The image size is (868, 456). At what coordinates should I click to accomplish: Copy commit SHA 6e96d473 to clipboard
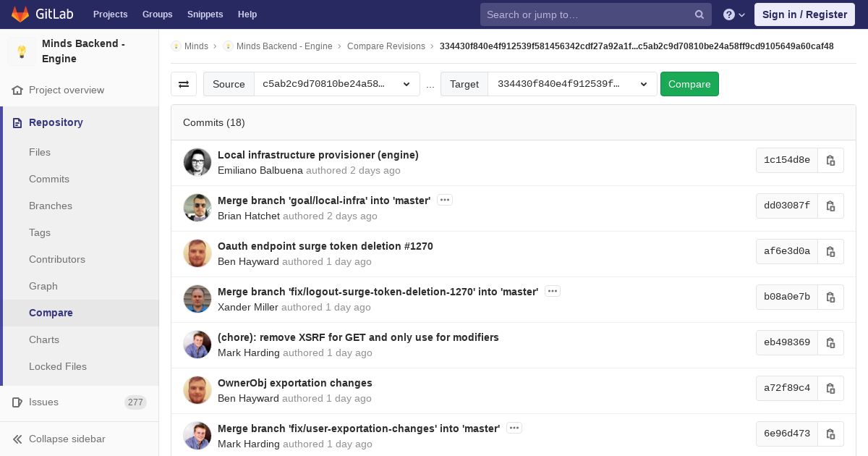[x=830, y=434]
